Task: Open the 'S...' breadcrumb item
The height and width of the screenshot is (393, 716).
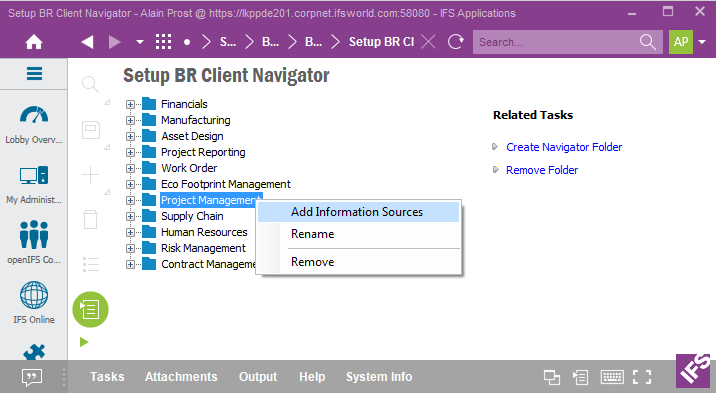Action: (x=228, y=42)
